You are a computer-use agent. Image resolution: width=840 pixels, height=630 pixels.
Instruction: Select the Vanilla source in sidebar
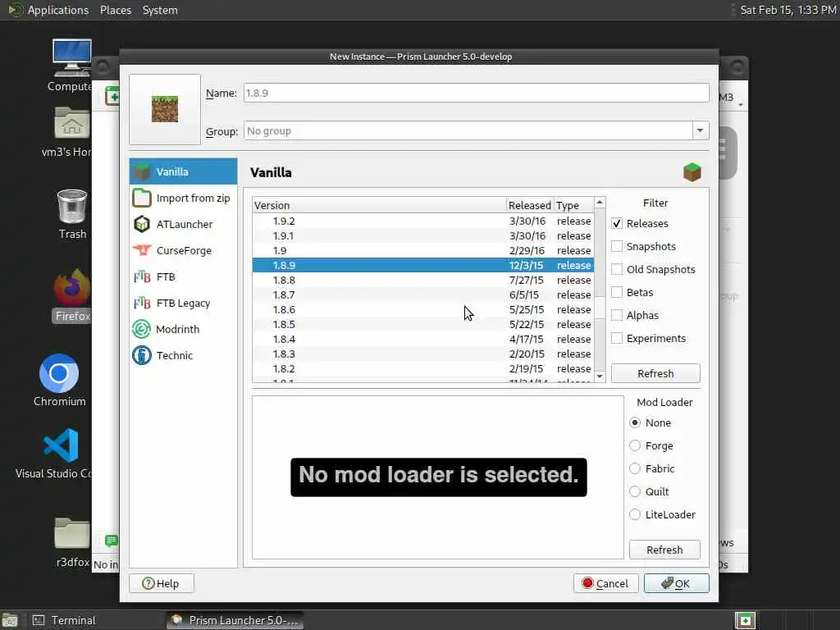[x=183, y=171]
